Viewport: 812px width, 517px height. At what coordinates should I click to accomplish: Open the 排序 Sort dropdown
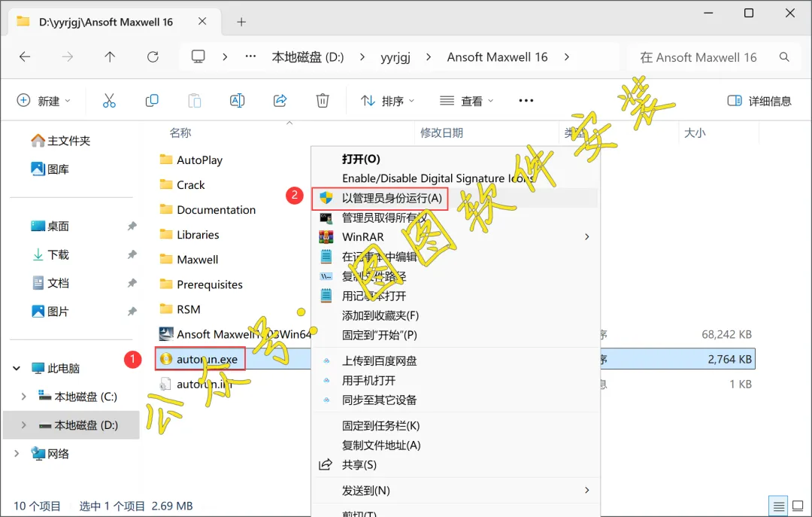click(x=387, y=101)
